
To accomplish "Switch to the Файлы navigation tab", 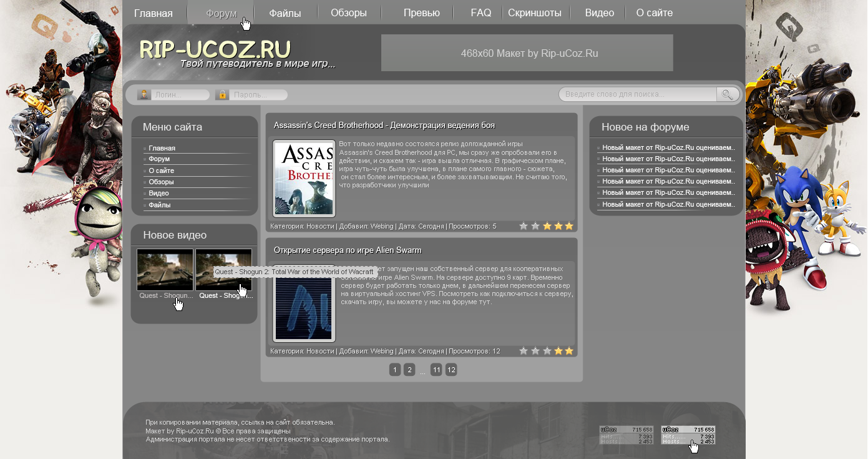I will 285,12.
